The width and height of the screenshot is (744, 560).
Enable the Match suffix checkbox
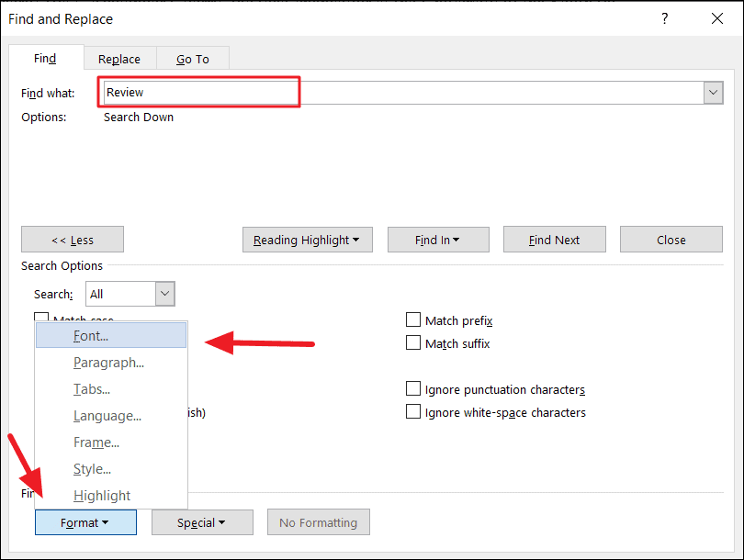[413, 342]
